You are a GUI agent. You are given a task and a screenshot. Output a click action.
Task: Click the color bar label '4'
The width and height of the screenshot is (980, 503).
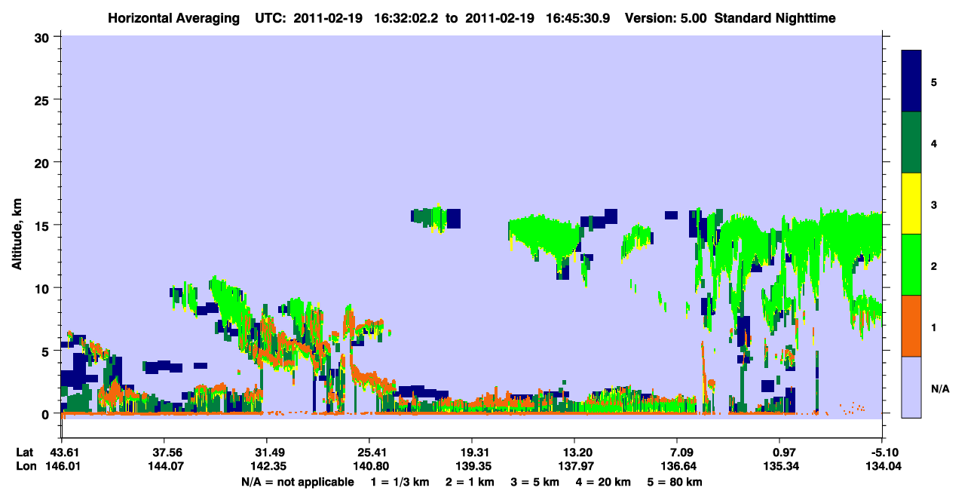point(934,143)
